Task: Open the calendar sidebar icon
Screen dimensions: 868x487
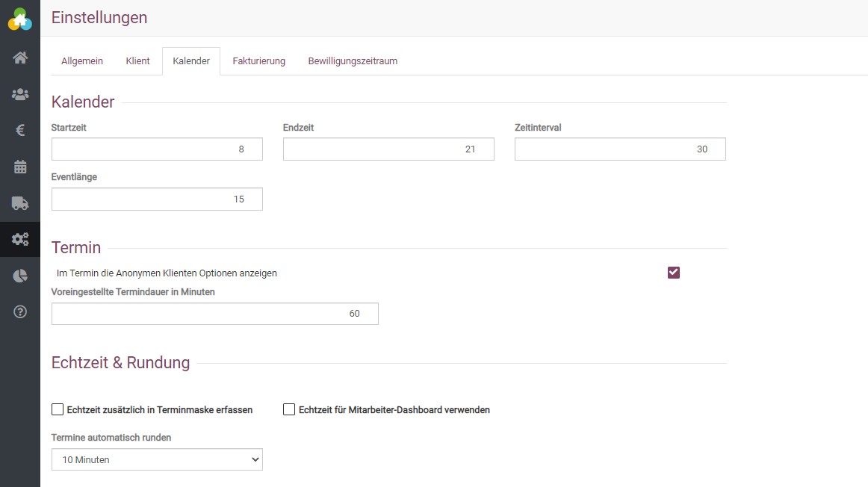Action: click(20, 167)
